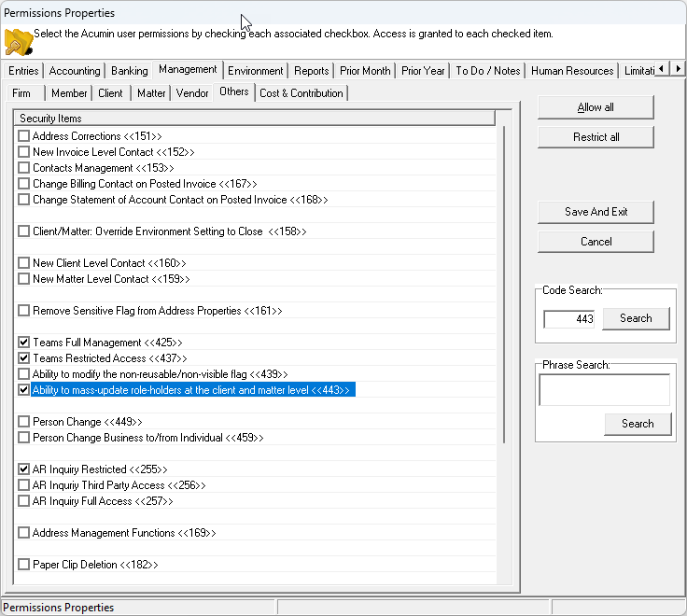
Task: Check Person Change <<449>> checkbox
Action: point(23,422)
